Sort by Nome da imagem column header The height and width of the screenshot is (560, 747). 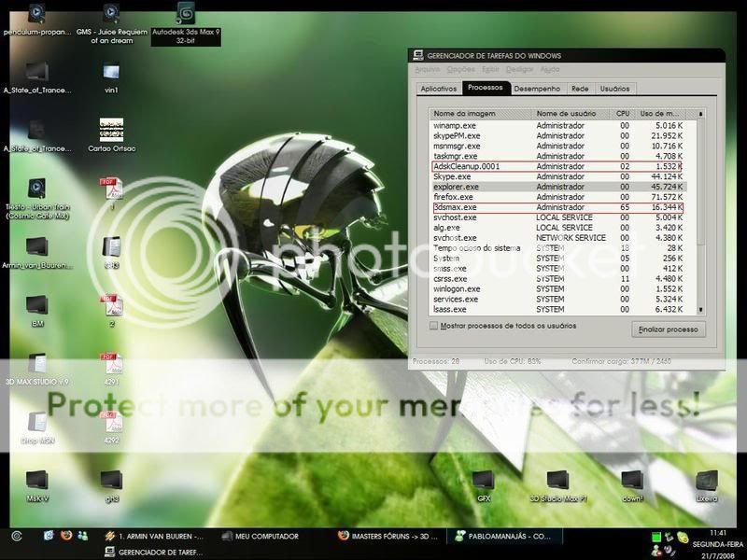coord(480,113)
